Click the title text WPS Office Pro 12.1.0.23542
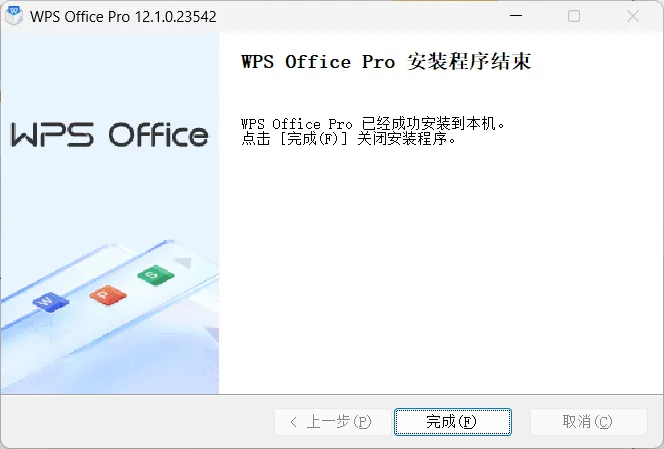Viewport: 664px width, 449px height. (x=123, y=17)
